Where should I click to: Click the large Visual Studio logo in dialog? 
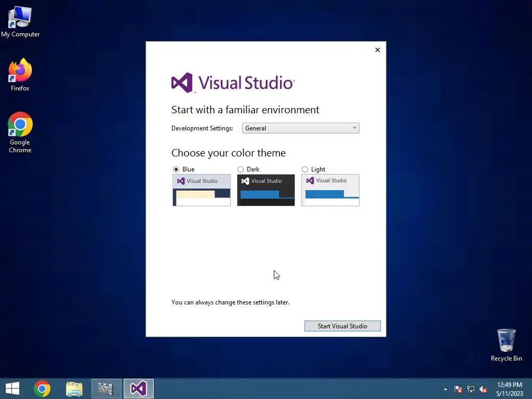pyautogui.click(x=233, y=83)
